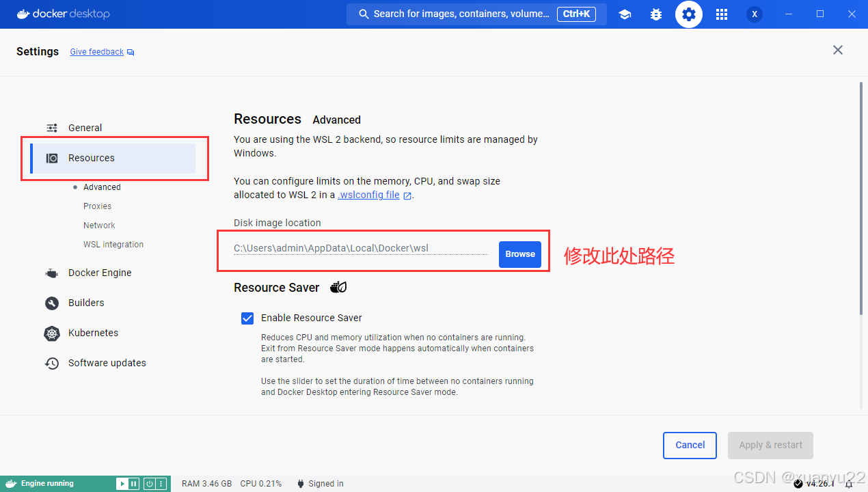868x492 pixels.
Task: Click the Resource Saver heading
Action: coord(276,288)
